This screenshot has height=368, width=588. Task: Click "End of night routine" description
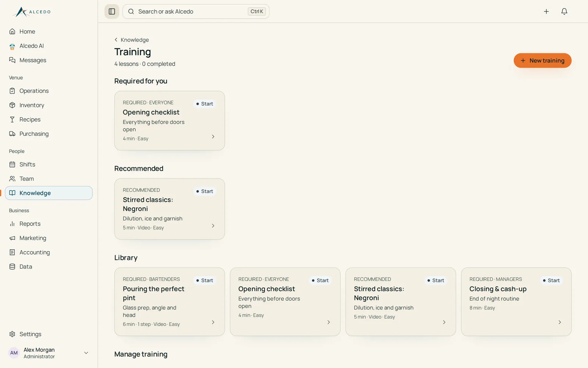pos(494,299)
